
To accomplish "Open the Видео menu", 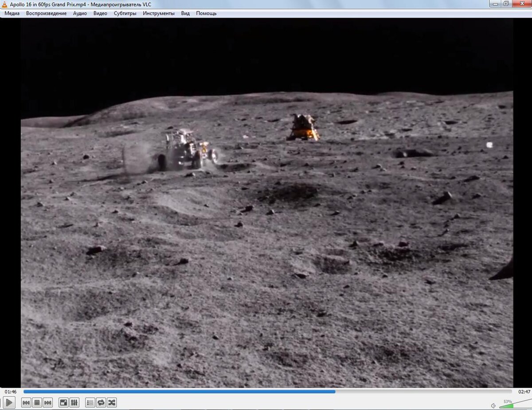I will pyautogui.click(x=100, y=13).
